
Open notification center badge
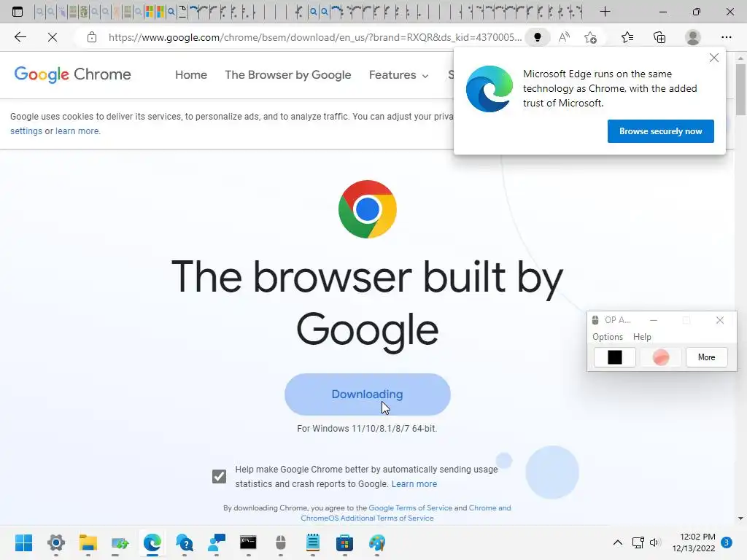726,542
